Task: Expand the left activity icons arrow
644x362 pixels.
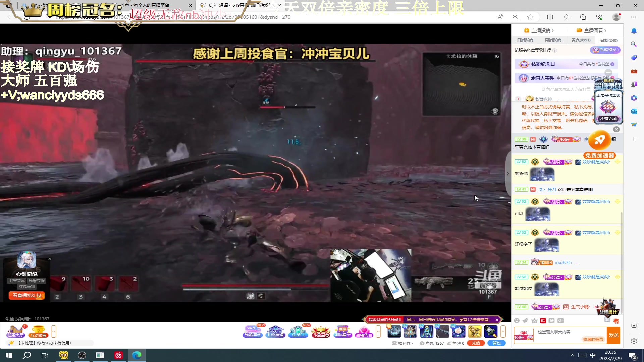Action: [x=54, y=331]
